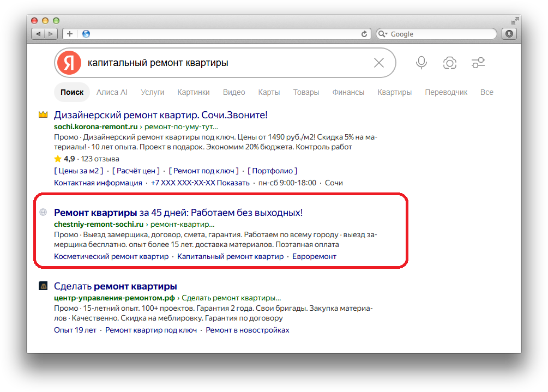Screen dimensions: 548x392
Task: Click in the Yandex search query field
Action: click(x=227, y=63)
